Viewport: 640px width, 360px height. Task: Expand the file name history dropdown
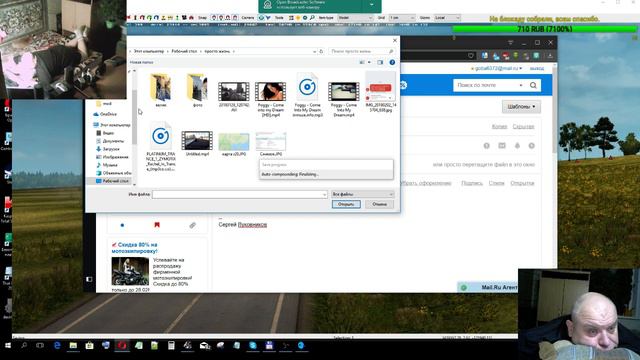pos(324,195)
